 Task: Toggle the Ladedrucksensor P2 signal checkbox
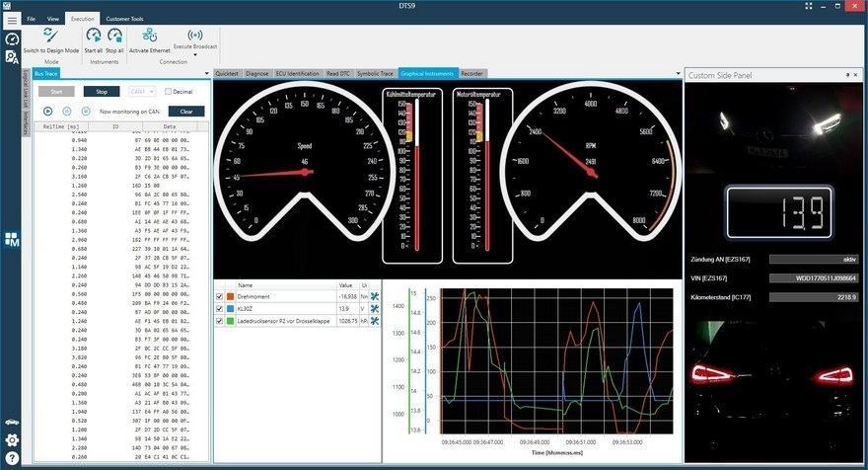(220, 321)
